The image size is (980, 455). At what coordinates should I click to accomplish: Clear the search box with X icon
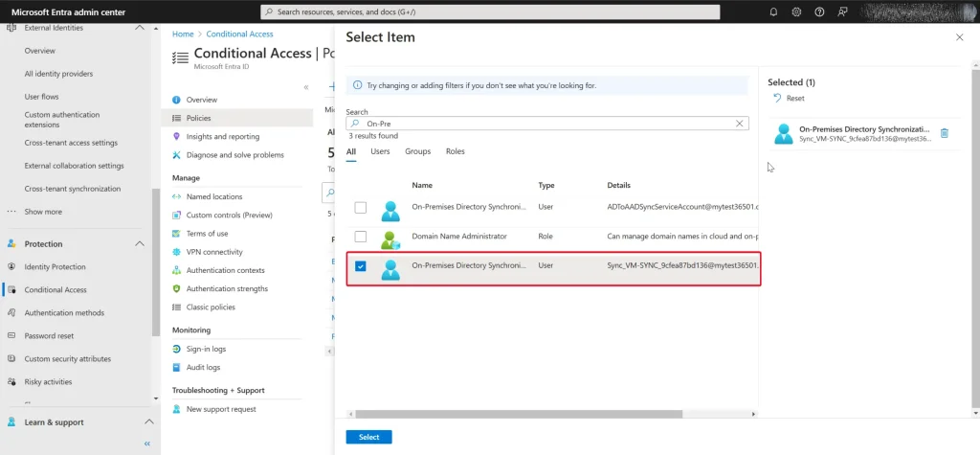(x=740, y=124)
